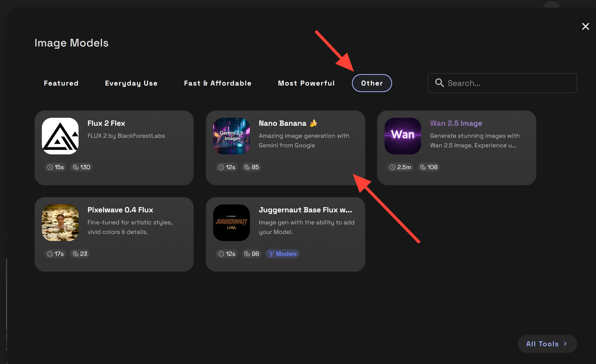Open All Tools with the chevron button
Screen dimensions: 596x364
pyautogui.click(x=547, y=344)
